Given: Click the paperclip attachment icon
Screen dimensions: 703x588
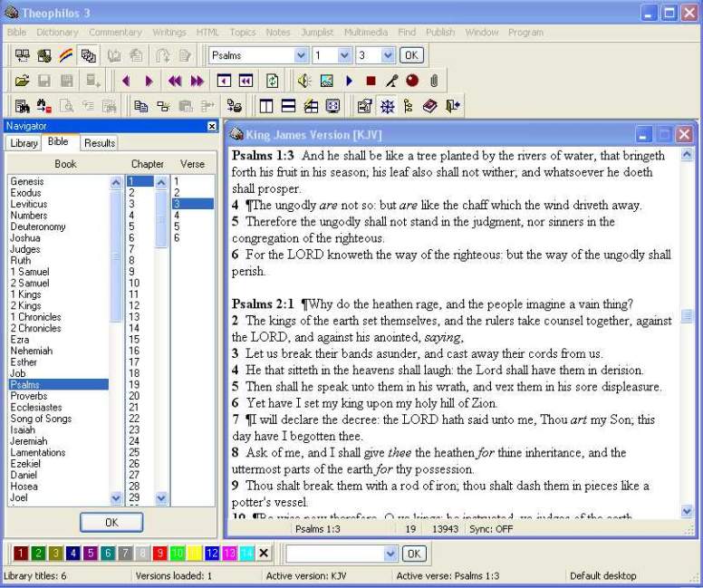Looking at the screenshot, I should click(434, 81).
